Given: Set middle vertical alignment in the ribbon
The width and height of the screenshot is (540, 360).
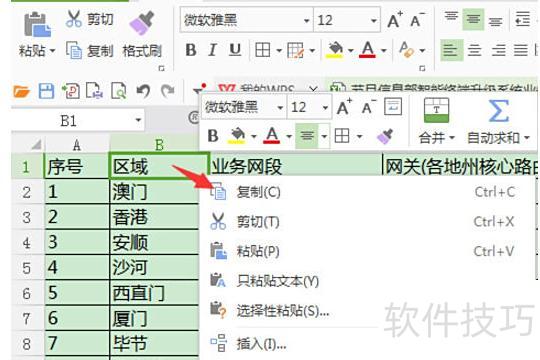Looking at the screenshot, I should tap(473, 19).
